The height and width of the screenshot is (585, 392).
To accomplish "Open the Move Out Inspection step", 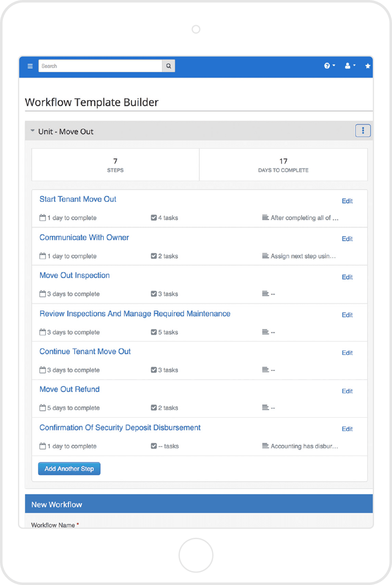I will click(x=74, y=275).
